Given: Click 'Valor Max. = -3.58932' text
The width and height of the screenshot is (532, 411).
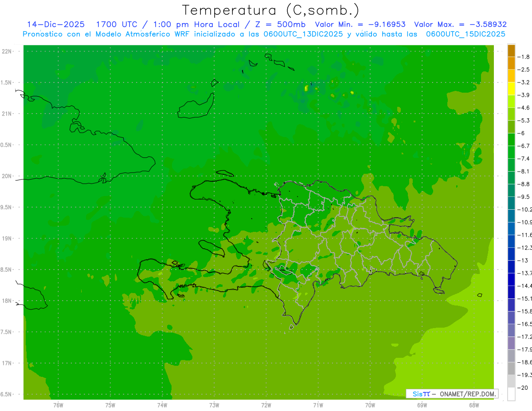Looking at the screenshot, I should pos(461,24).
